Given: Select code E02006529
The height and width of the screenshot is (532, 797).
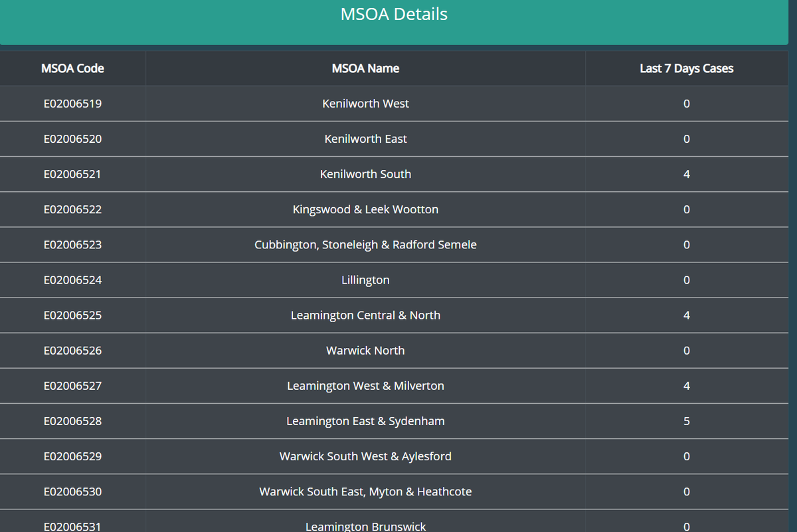Looking at the screenshot, I should pos(72,456).
